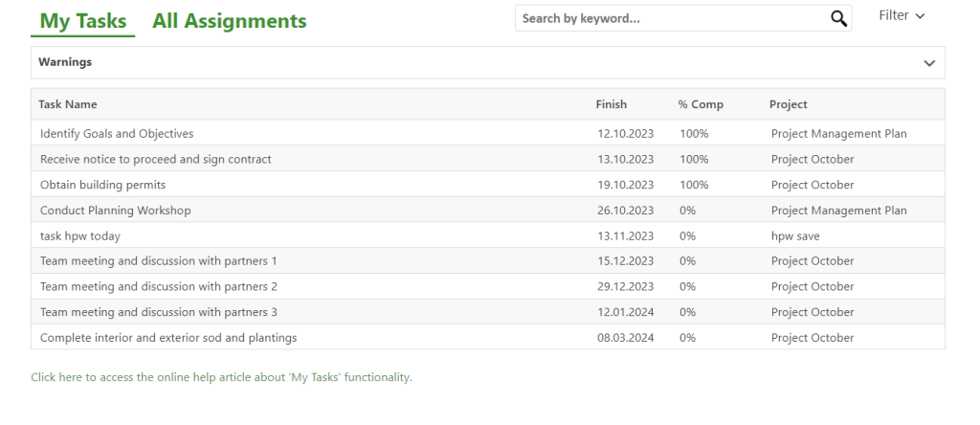Expand the Warnings panel chevron

[x=928, y=63]
